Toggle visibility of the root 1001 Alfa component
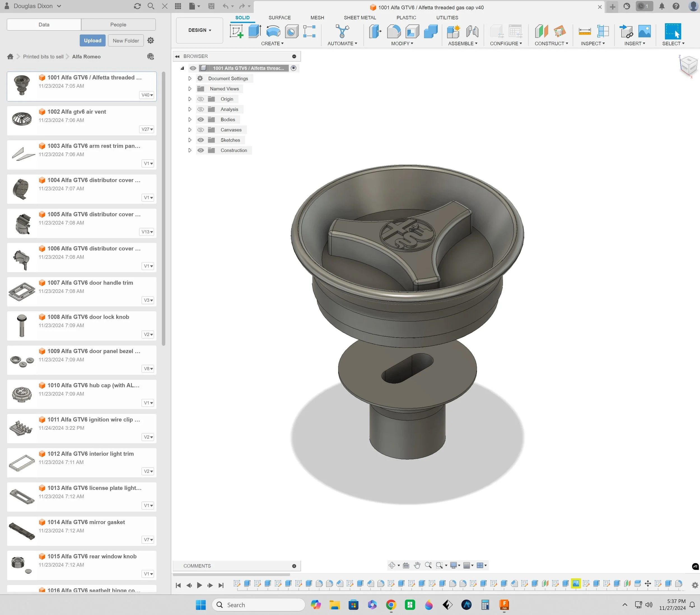 [x=193, y=68]
